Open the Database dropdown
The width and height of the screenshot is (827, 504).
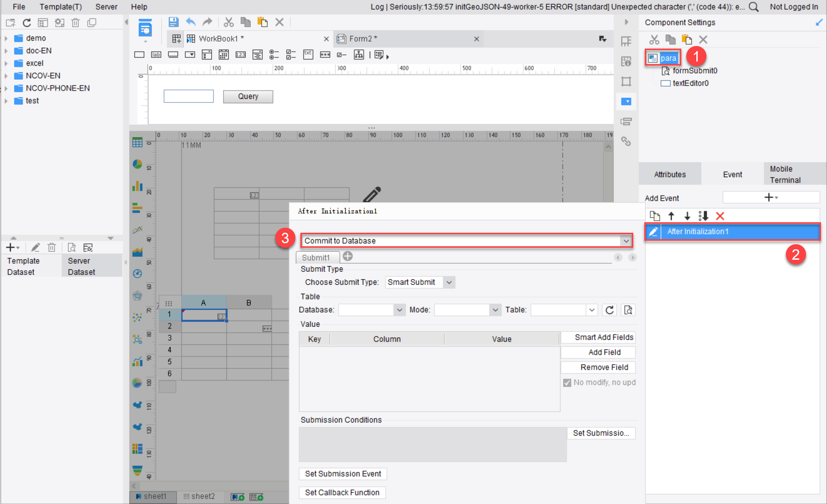click(x=399, y=310)
